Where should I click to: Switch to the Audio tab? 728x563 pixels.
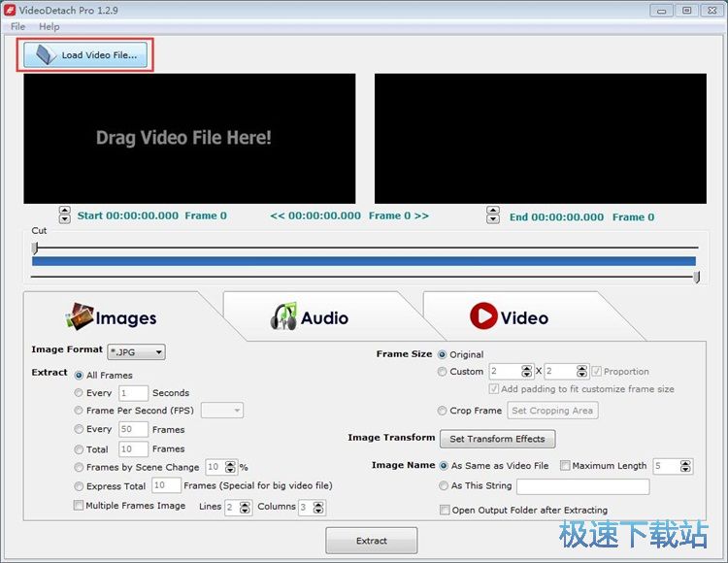pos(311,317)
